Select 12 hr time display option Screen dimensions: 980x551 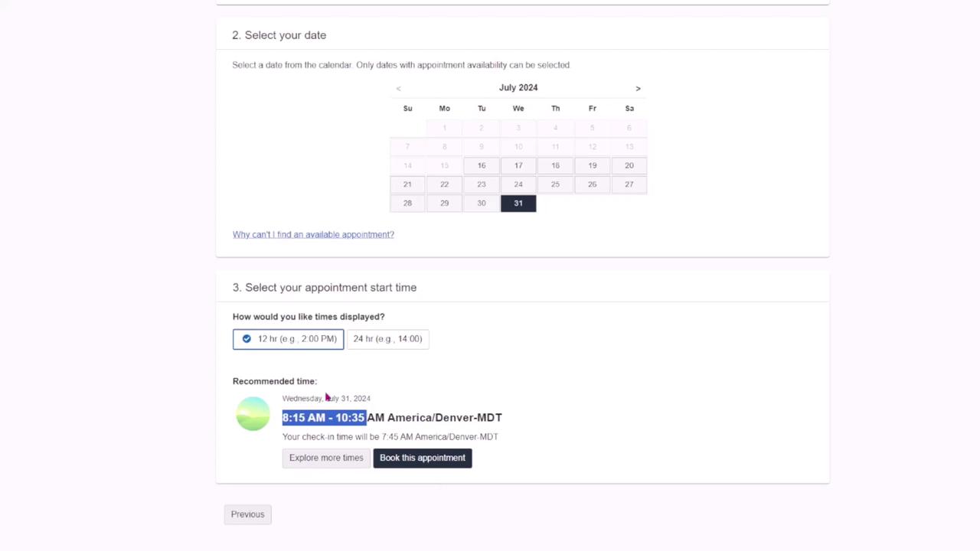click(x=289, y=339)
